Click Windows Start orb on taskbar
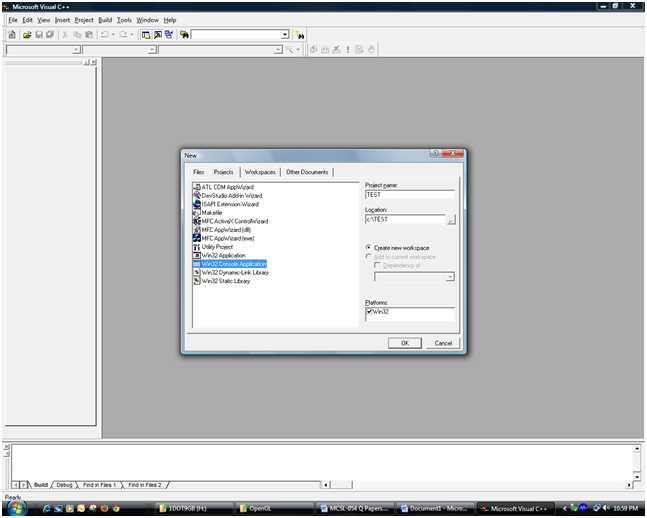The width and height of the screenshot is (647, 518). coord(16,508)
